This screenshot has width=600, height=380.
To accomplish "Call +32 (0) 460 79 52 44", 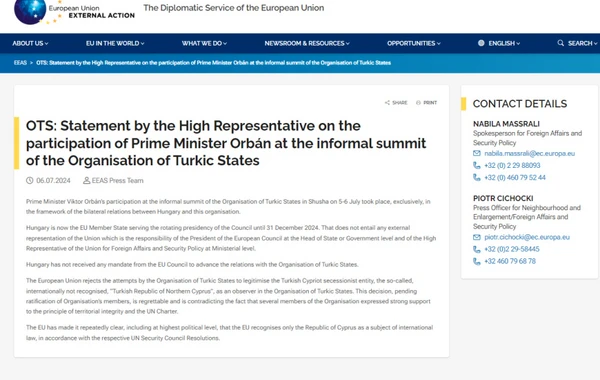I will pos(515,178).
